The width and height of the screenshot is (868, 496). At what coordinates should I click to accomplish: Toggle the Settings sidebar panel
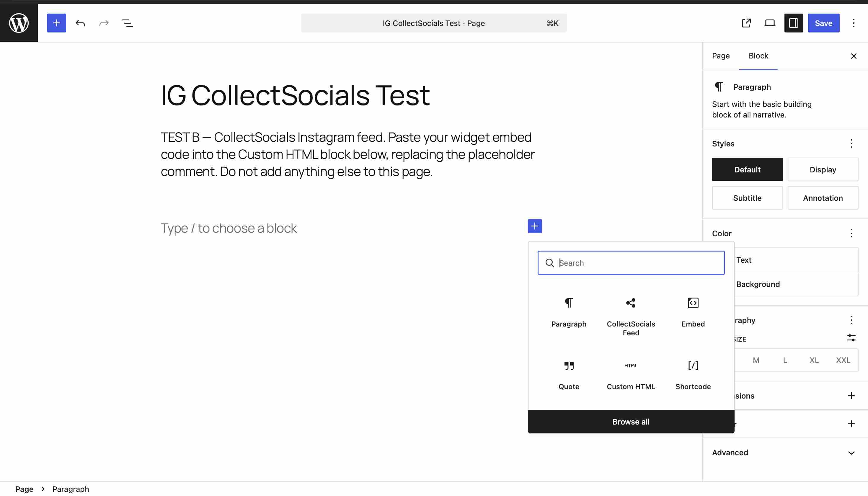coord(793,23)
